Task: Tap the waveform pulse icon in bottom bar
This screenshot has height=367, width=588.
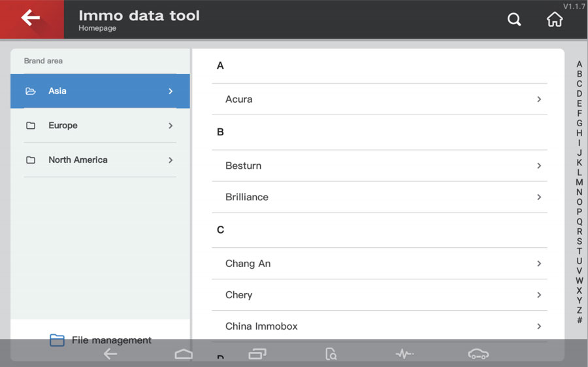Action: pos(404,354)
